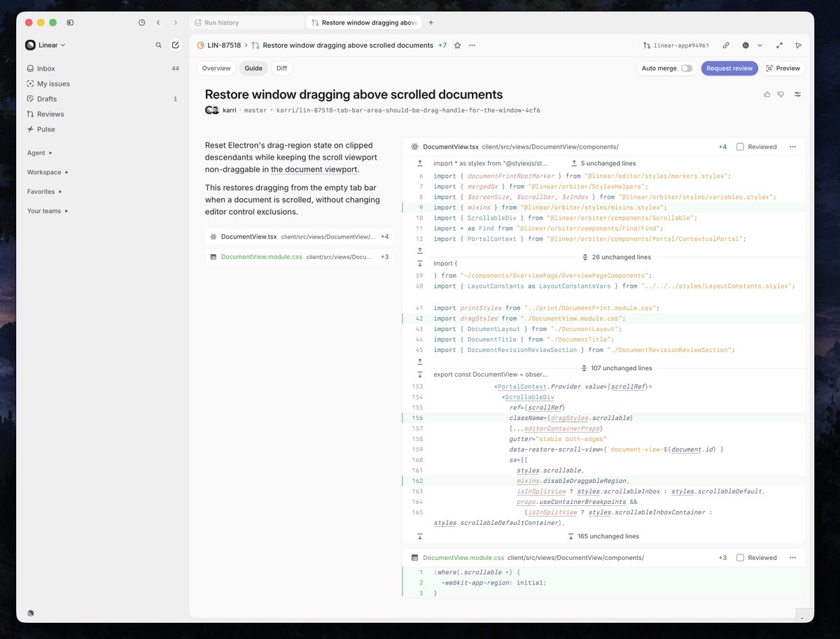840x639 pixels.
Task: Give a thumbs up to the guide
Action: (x=767, y=94)
